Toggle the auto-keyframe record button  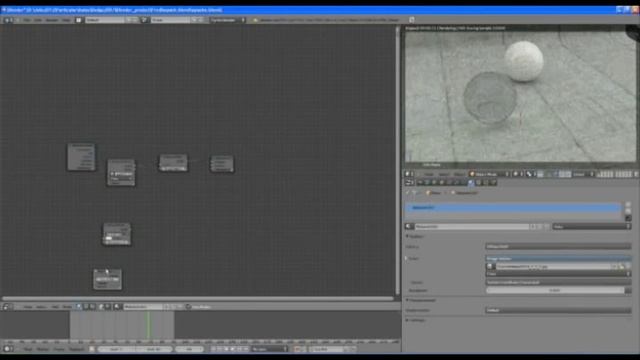[x=297, y=349]
